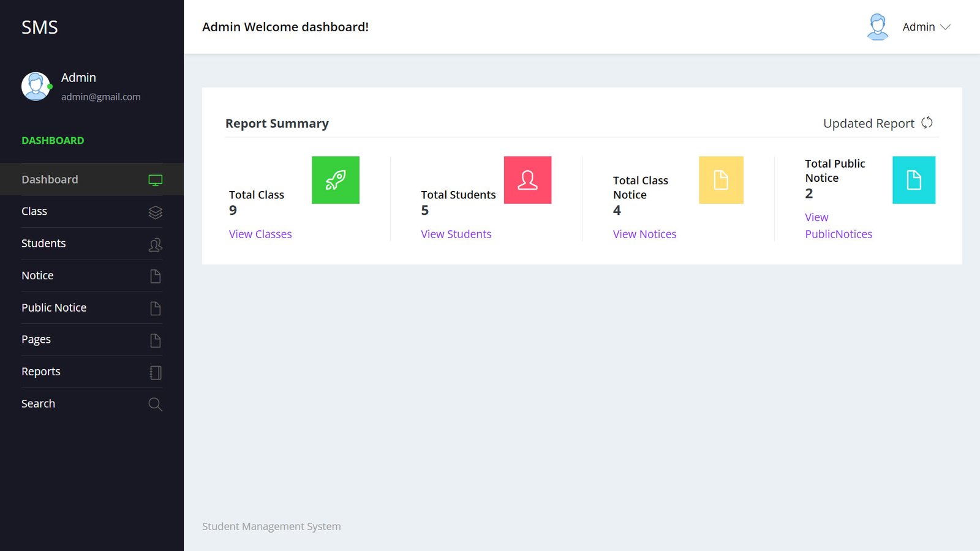Screen dimensions: 980x551
Task: Follow the View Students link
Action: 456,234
